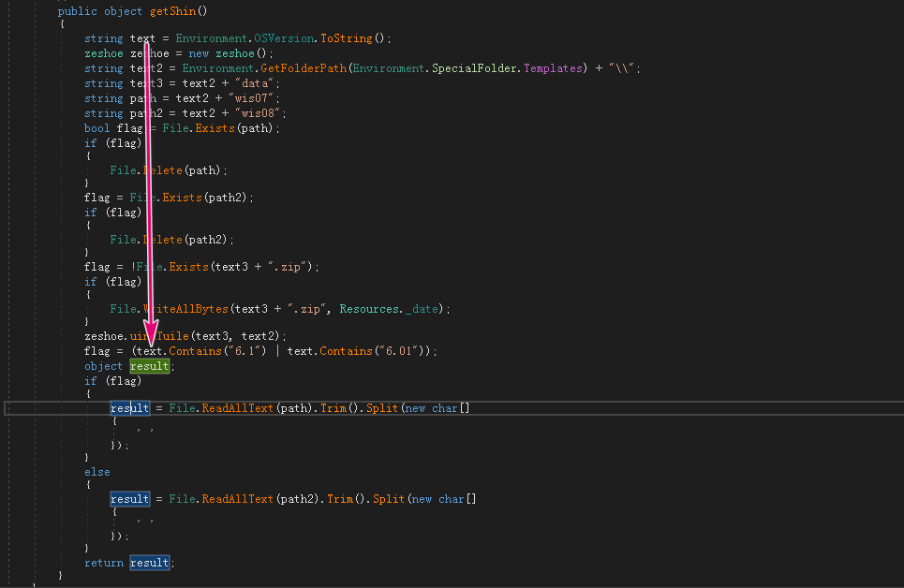Click Resources in WriteAllBytes line
This screenshot has height=588, width=904.
tap(369, 308)
